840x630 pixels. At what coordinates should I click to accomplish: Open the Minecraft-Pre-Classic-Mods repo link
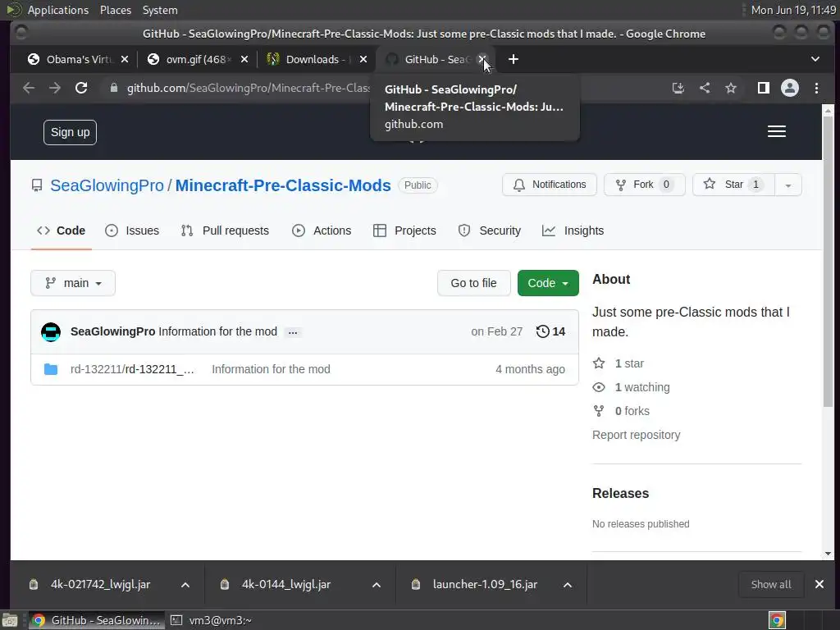(x=283, y=185)
